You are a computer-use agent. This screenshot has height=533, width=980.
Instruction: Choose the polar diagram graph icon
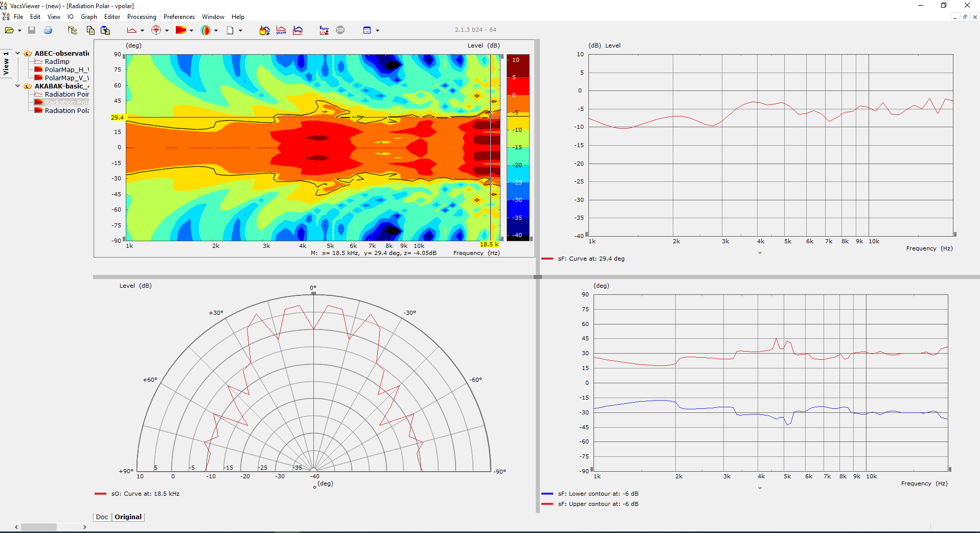[156, 30]
